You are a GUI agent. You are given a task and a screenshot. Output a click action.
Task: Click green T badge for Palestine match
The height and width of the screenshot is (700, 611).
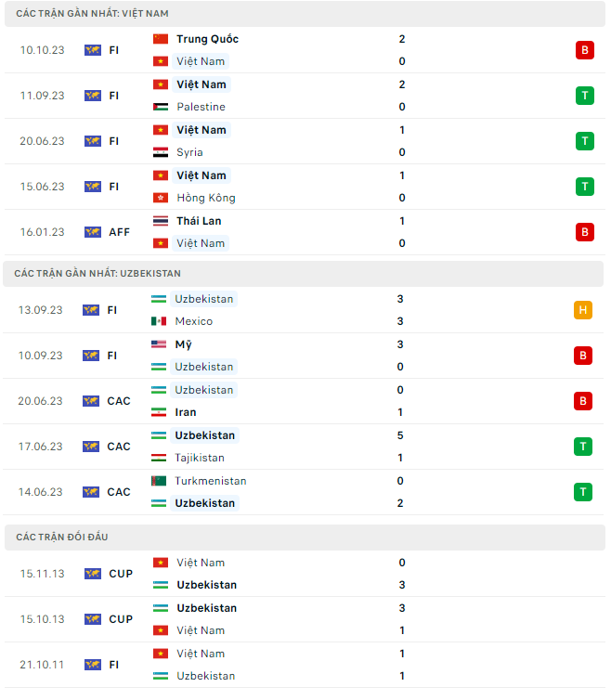[584, 96]
